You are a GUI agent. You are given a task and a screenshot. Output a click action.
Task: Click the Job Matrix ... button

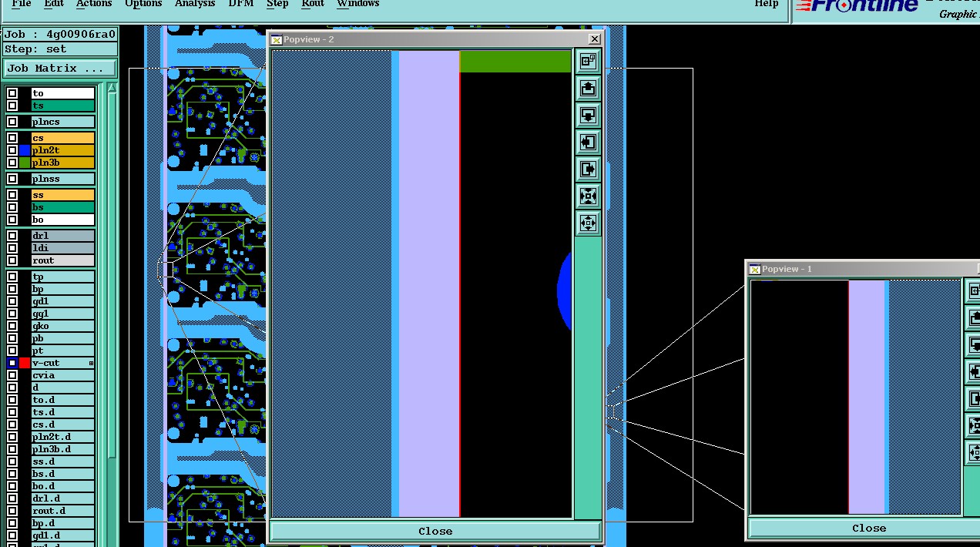pyautogui.click(x=60, y=69)
